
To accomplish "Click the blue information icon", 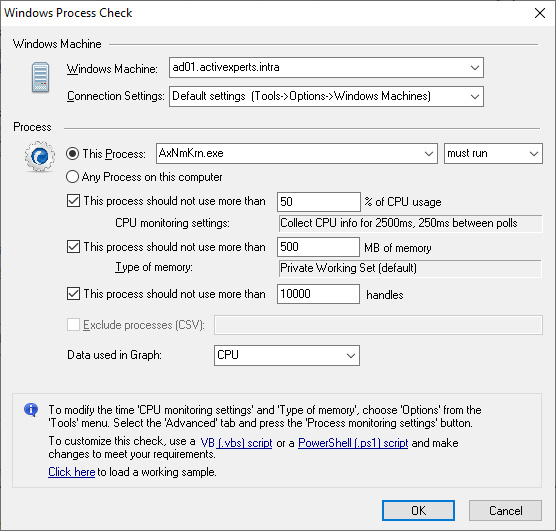I will 31,410.
